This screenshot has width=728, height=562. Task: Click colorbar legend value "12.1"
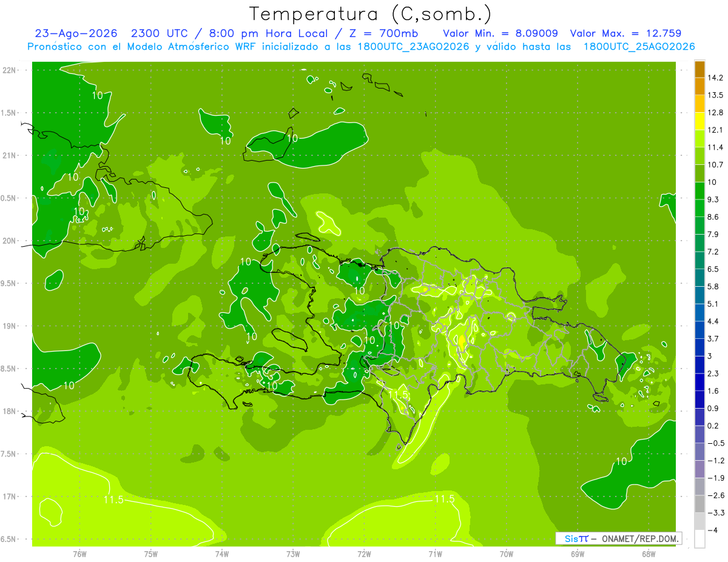coord(715,130)
